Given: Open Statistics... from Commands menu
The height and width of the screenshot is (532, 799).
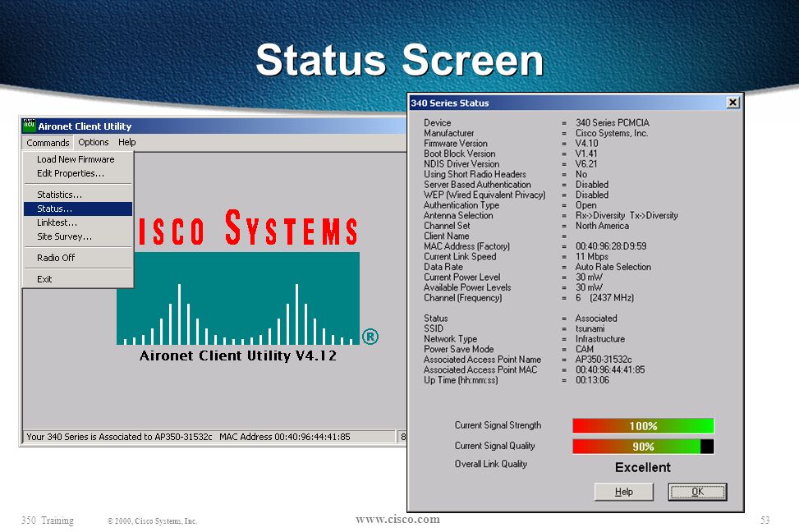Looking at the screenshot, I should coord(77,195).
